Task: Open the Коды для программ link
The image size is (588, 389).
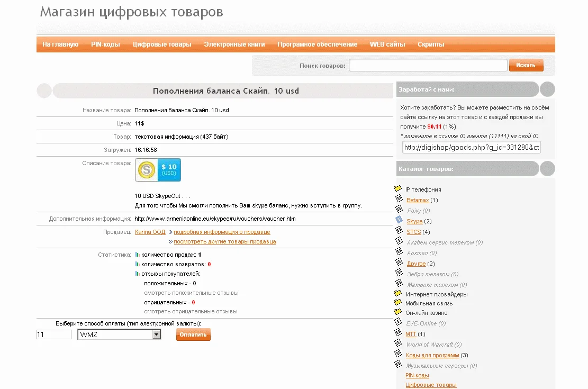Action: (432, 355)
